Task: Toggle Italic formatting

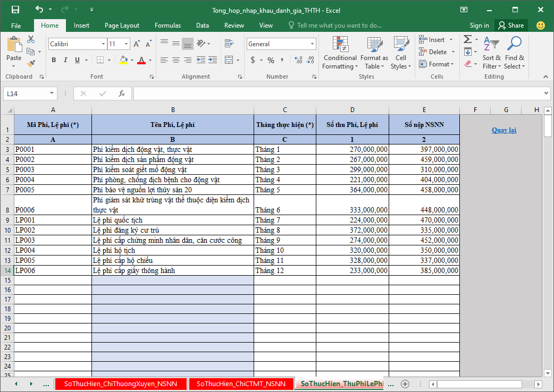Action: pyautogui.click(x=66, y=60)
